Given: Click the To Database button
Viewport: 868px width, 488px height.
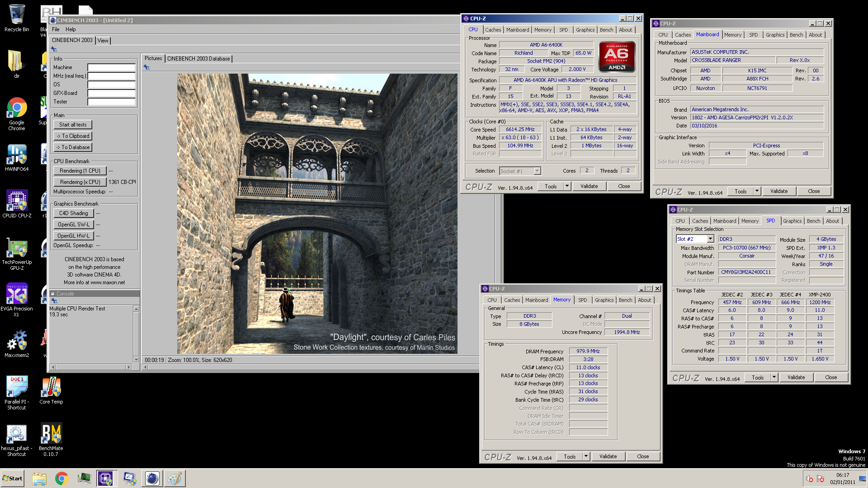Looking at the screenshot, I should 73,147.
